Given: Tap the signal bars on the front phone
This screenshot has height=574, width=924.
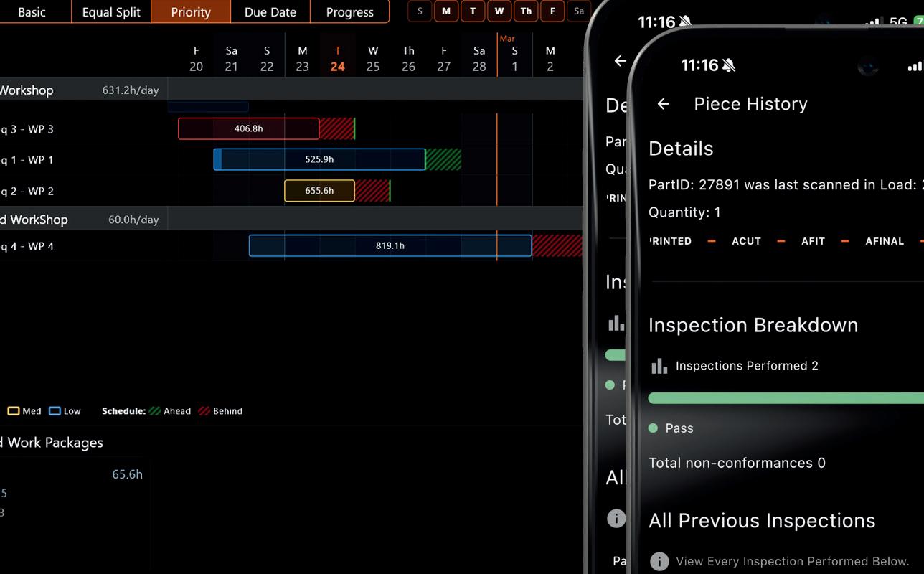Looking at the screenshot, I should (x=915, y=66).
